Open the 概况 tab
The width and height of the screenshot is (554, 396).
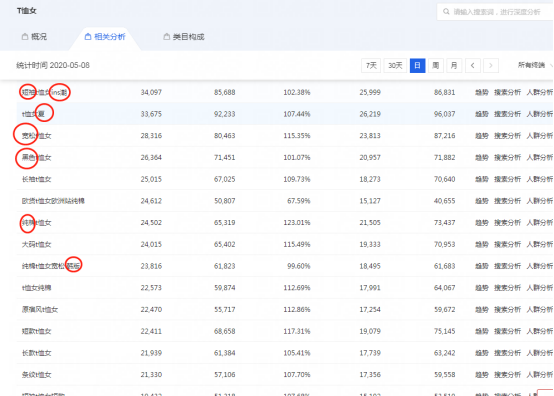pyautogui.click(x=34, y=37)
